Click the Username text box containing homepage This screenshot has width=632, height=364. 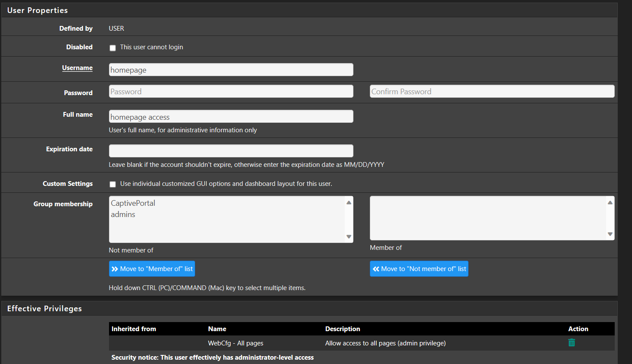pyautogui.click(x=231, y=70)
